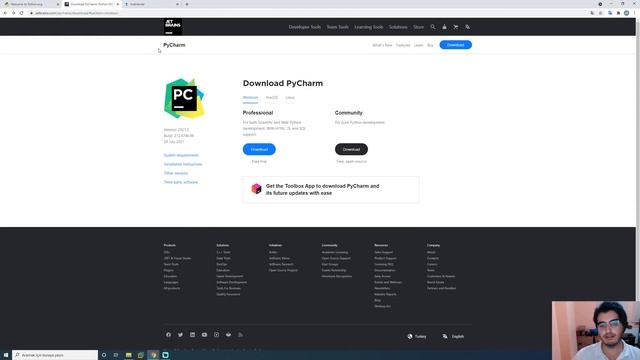Open Third-party software link

[x=181, y=182]
